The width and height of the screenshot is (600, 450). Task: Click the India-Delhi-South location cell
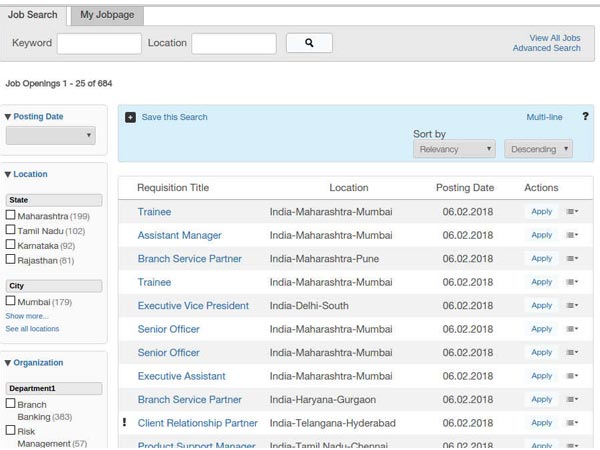pyautogui.click(x=309, y=306)
